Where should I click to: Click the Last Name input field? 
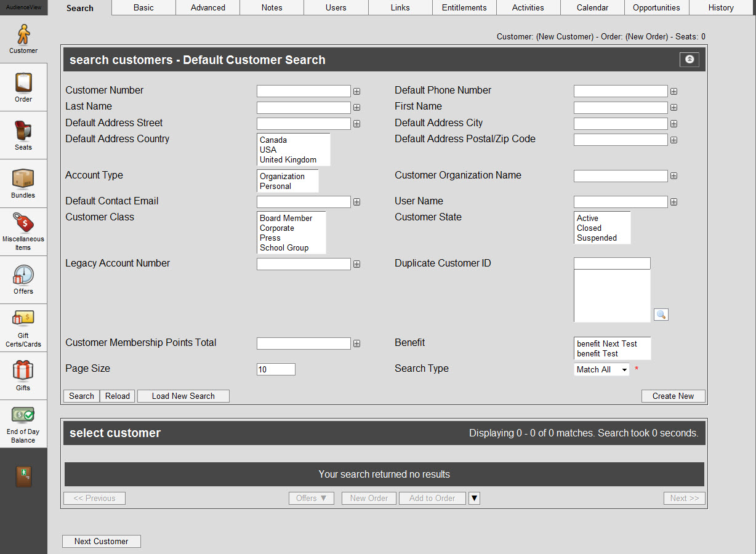304,107
